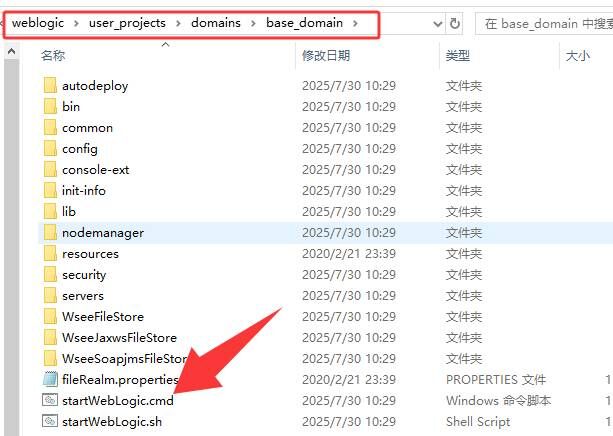Click the PROPERTIES 文件 type cell

496,380
